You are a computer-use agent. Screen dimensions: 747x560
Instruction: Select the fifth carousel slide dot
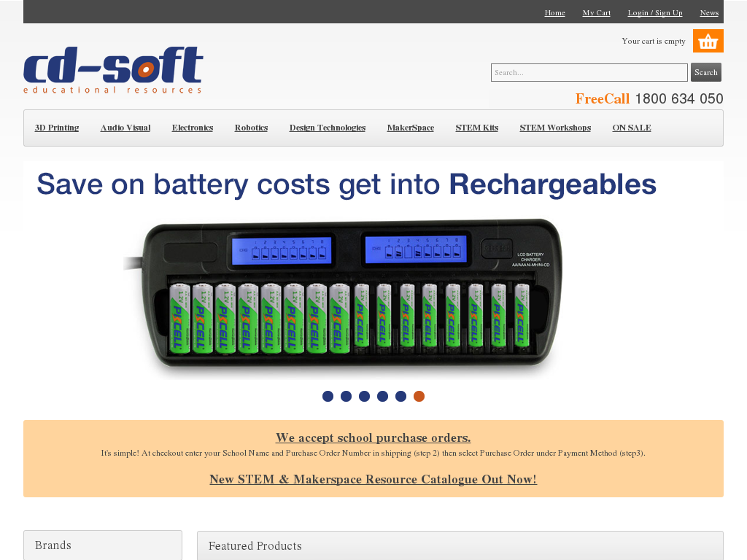point(400,396)
